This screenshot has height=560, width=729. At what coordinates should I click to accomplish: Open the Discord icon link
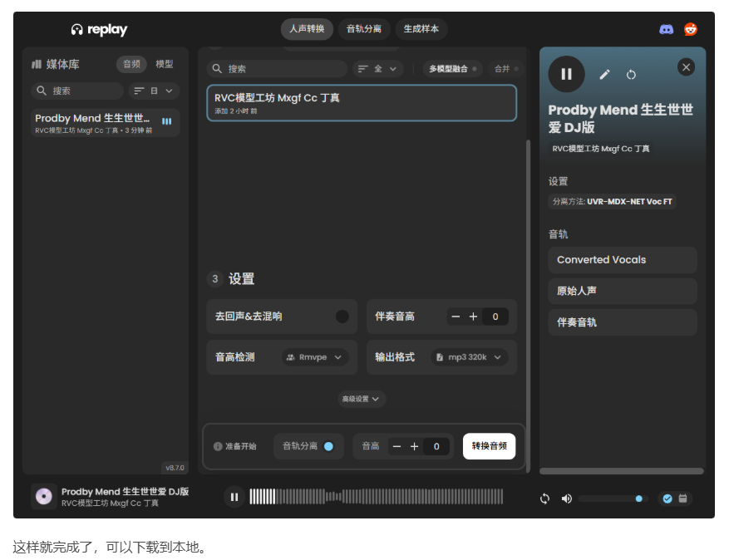point(666,29)
